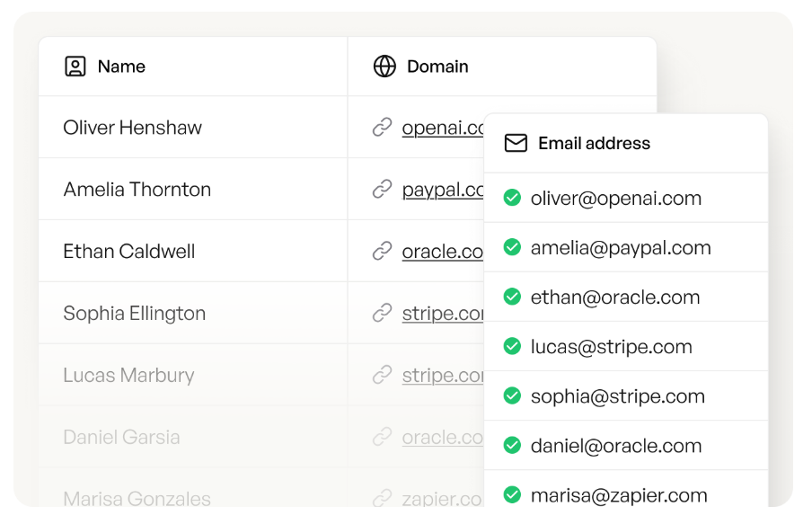
Task: Click the chain-link icon next to paypal domain
Action: coord(383,190)
